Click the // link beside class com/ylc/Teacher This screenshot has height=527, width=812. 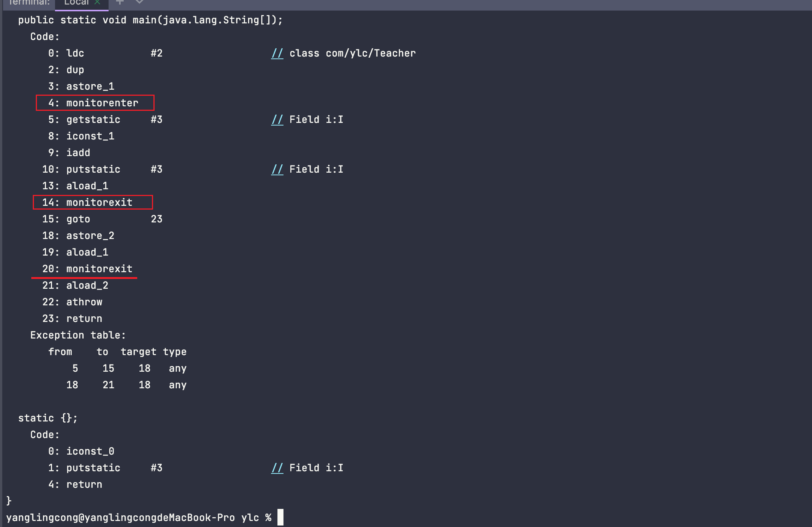point(277,54)
